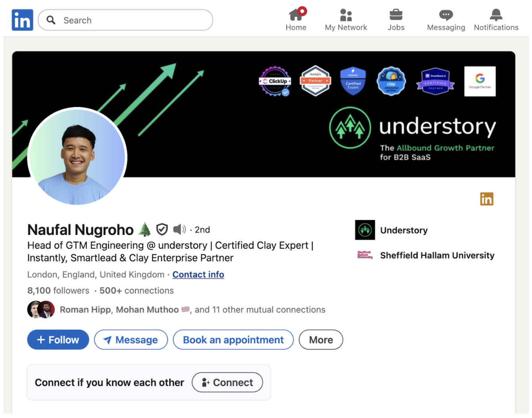Image resolution: width=532 pixels, height=418 pixels.
Task: Go to My Network
Action: [x=346, y=19]
